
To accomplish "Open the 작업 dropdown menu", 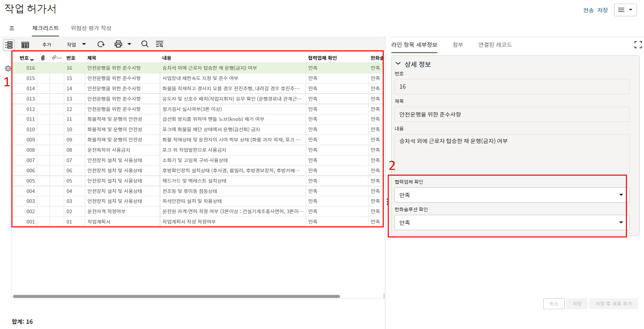I will [x=76, y=44].
